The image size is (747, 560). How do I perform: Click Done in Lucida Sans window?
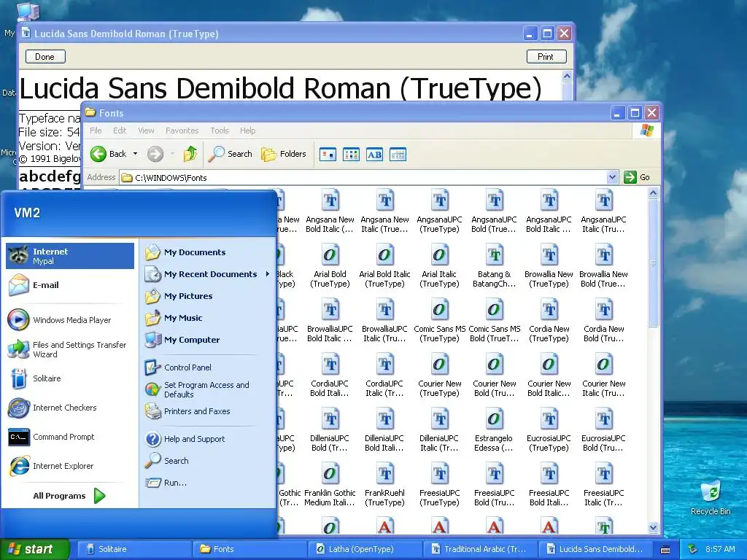click(x=45, y=57)
